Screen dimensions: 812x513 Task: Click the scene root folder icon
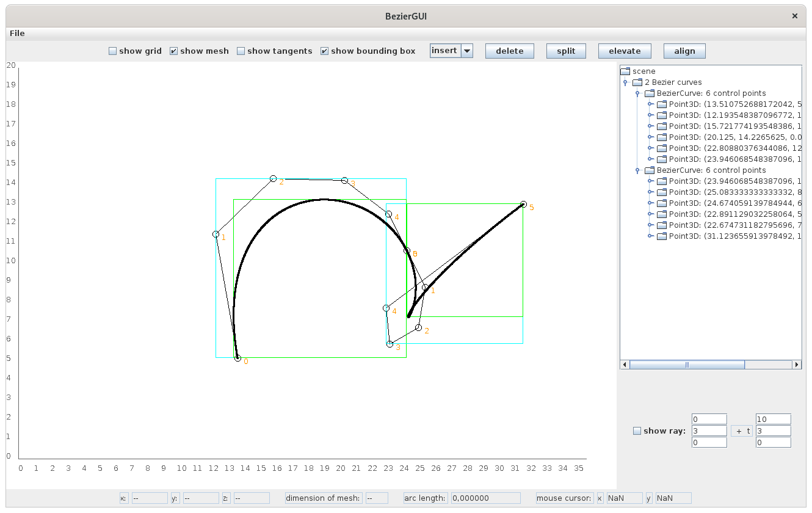(625, 71)
